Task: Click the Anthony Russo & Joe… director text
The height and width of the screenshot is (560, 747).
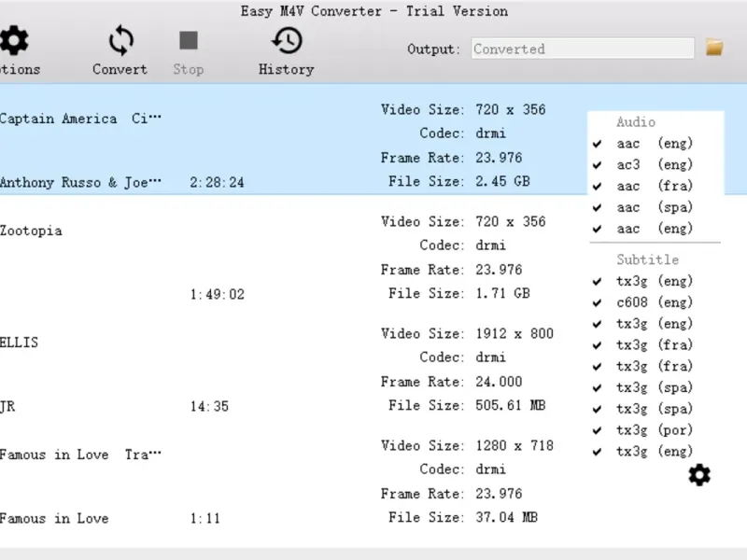Action: coord(80,182)
